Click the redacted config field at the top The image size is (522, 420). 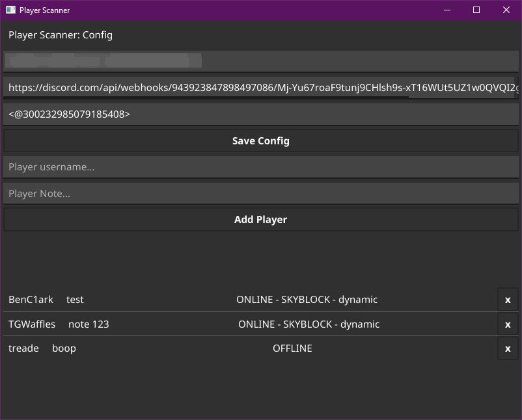(x=260, y=60)
